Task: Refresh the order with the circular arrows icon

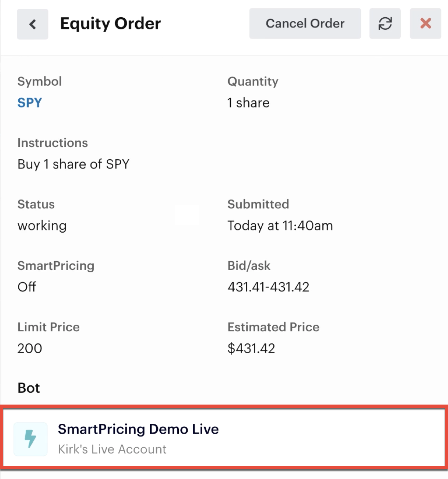Action: click(385, 24)
